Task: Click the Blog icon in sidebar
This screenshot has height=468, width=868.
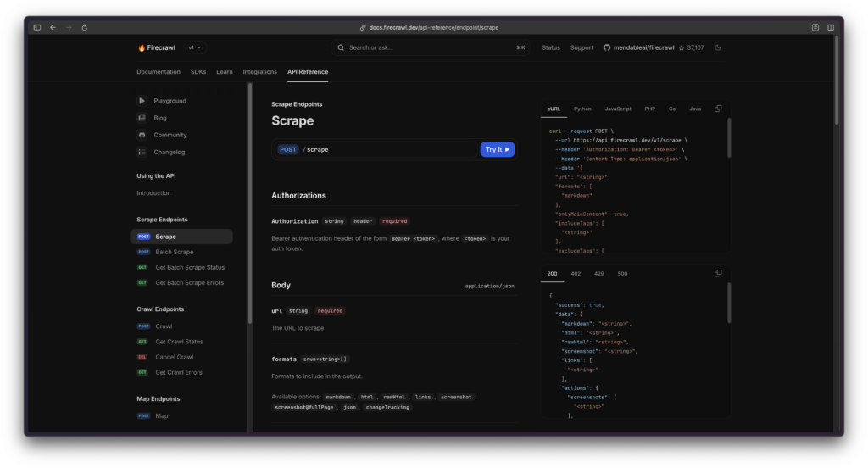Action: point(142,118)
